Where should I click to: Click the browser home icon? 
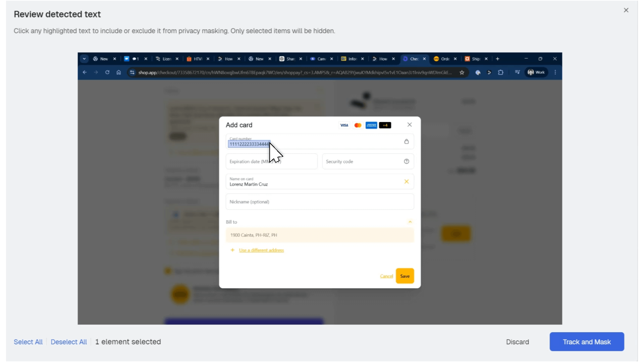click(x=119, y=72)
